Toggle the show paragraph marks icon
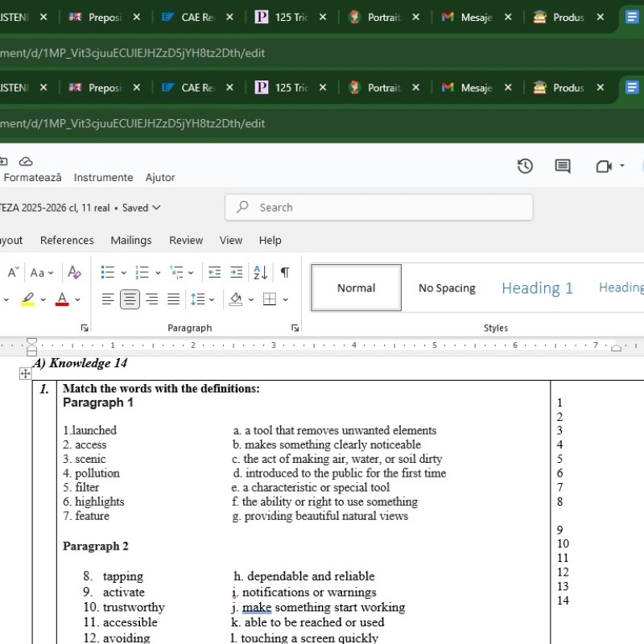Viewport: 644px width, 644px height. point(284,272)
